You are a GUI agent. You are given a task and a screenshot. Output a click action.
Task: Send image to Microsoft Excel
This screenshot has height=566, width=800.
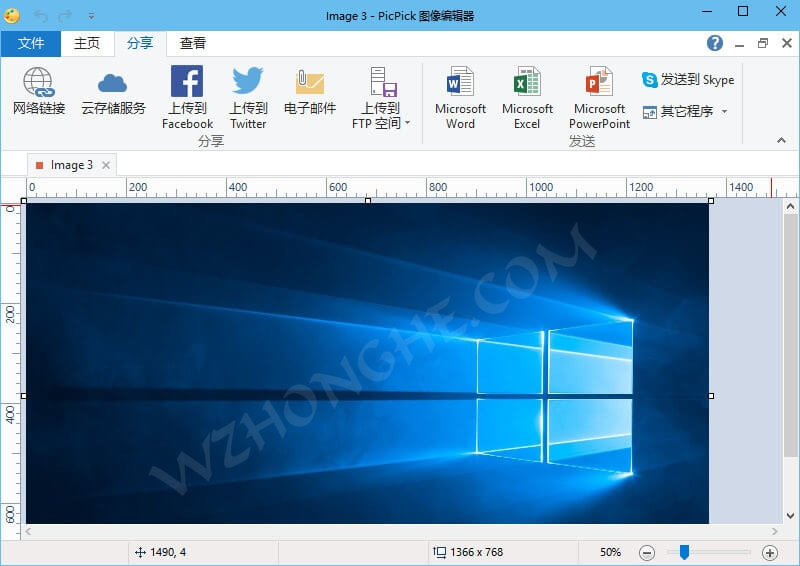[x=527, y=97]
